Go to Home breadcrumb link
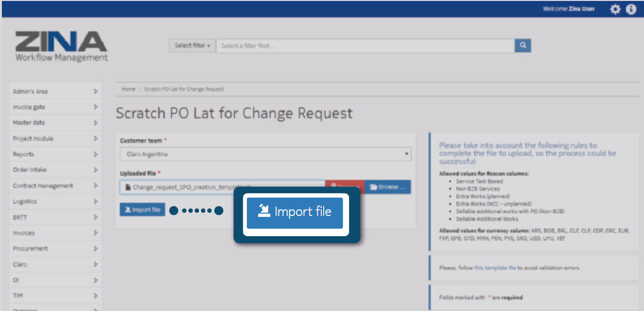Viewport: 644px width, 311px height. 129,89
